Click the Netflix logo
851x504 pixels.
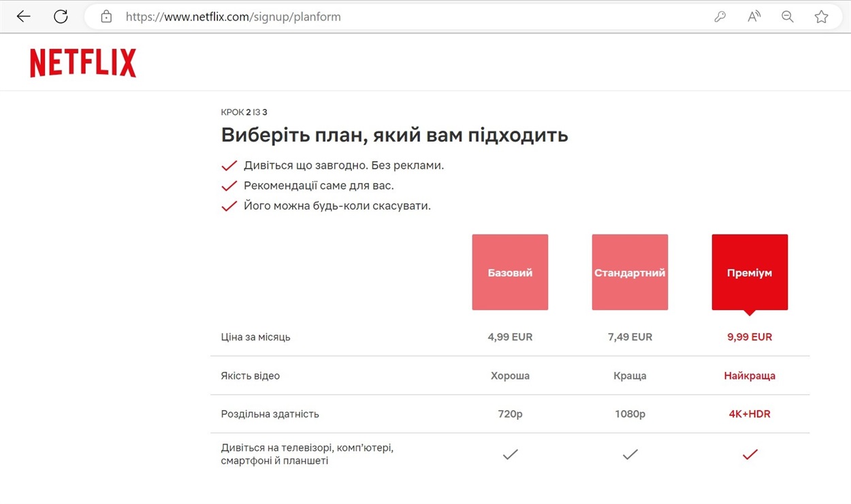click(83, 63)
